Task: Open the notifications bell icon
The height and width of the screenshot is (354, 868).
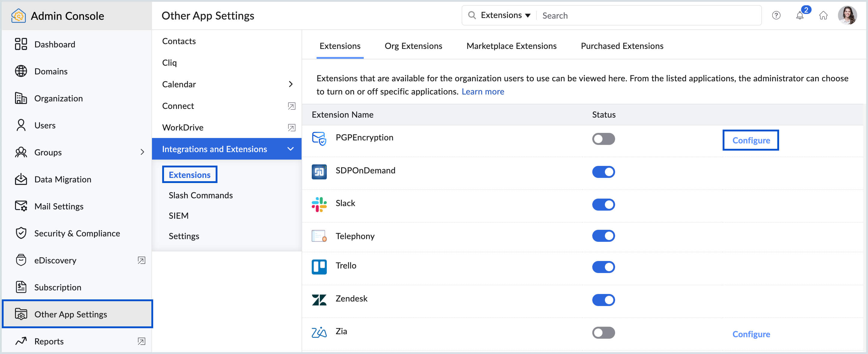Action: pyautogui.click(x=800, y=15)
